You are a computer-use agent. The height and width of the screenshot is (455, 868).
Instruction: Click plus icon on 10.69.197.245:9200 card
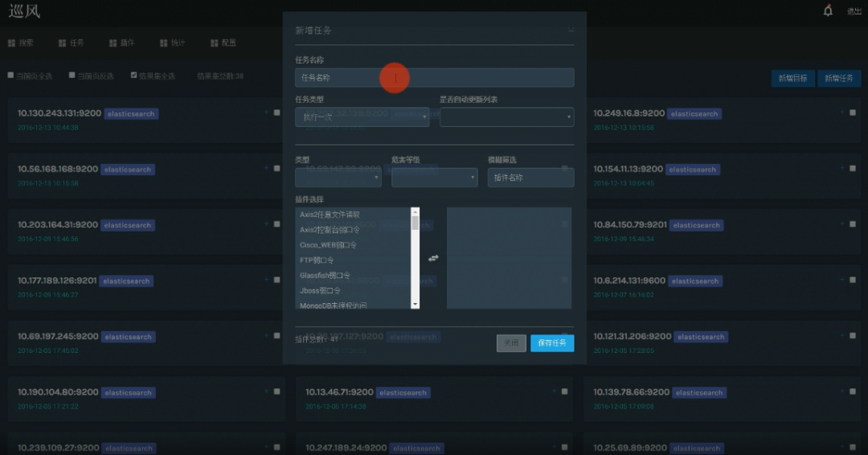tap(266, 336)
